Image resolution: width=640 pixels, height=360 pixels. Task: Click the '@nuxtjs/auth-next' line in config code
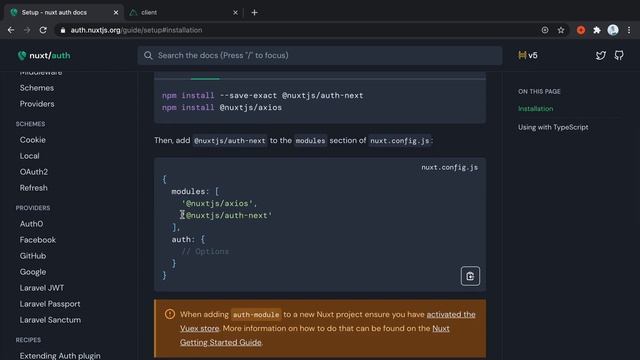tap(227, 216)
